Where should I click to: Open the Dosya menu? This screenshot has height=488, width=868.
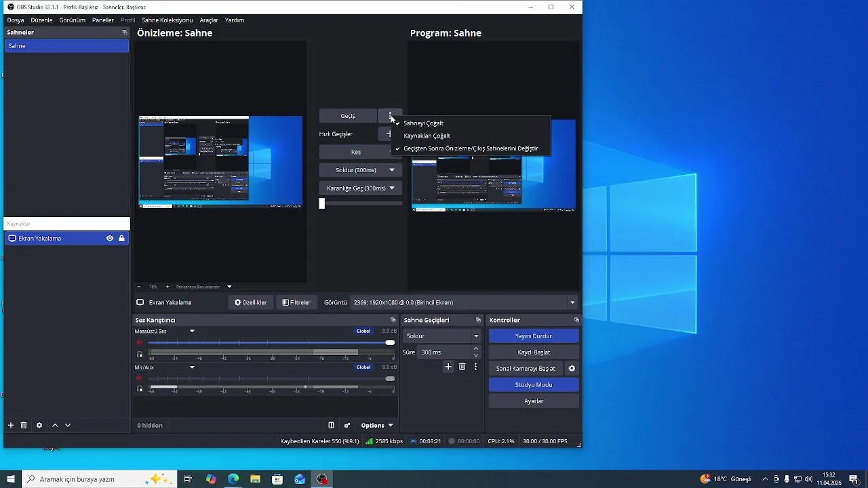coord(16,20)
